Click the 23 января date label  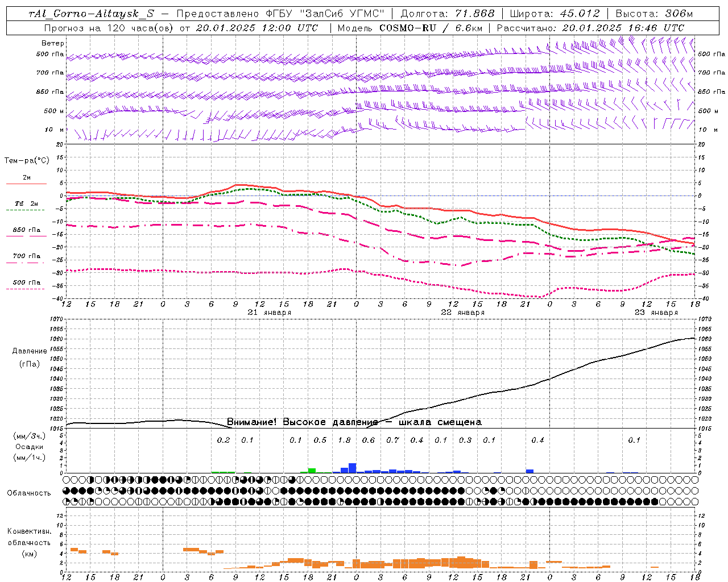click(656, 313)
